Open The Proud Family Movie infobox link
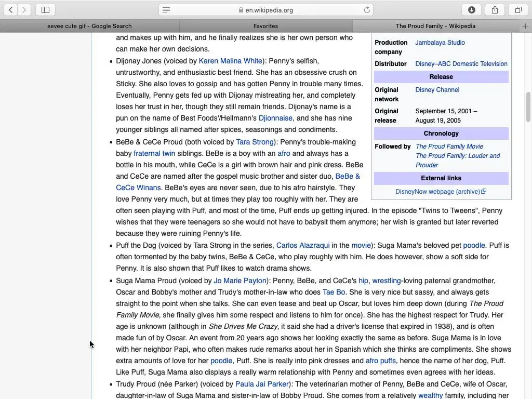This screenshot has height=399, width=532. click(449, 146)
